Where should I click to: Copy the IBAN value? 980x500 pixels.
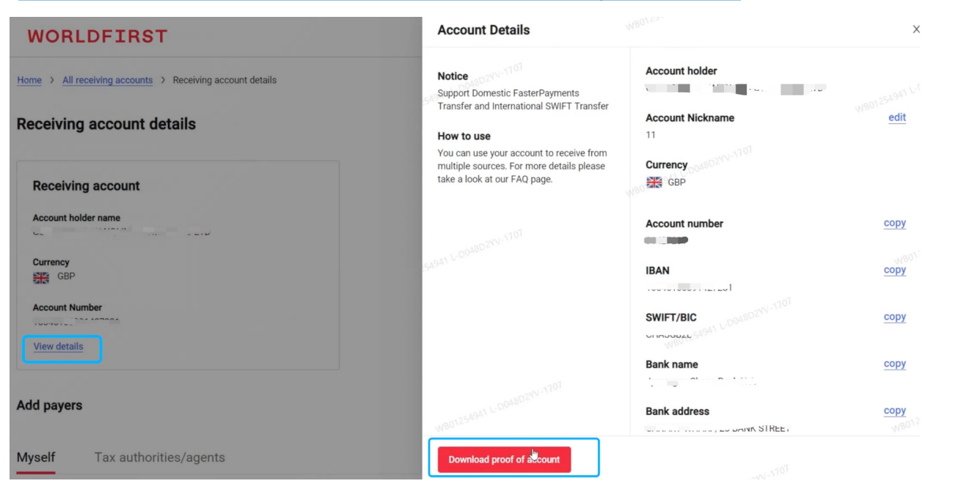pyautogui.click(x=894, y=271)
